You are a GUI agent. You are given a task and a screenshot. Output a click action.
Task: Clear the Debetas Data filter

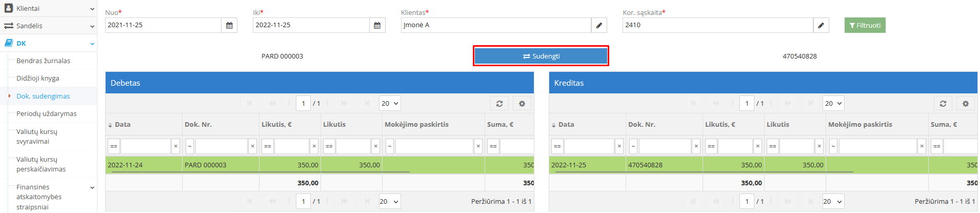176,146
